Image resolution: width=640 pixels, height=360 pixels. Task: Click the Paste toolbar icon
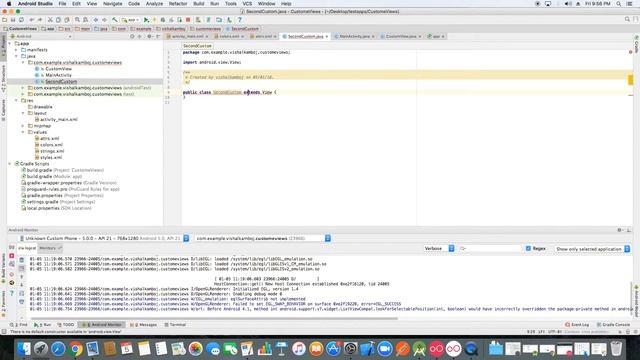(x=67, y=20)
